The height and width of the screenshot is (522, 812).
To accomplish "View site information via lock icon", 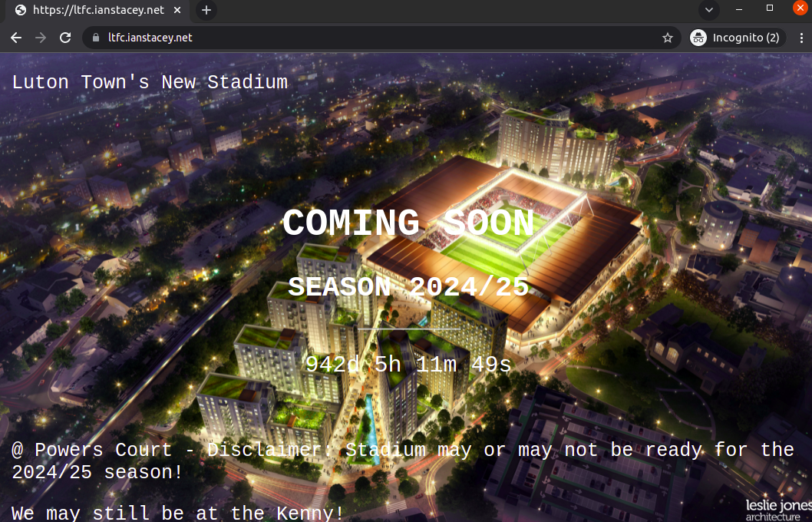I will 96,38.
